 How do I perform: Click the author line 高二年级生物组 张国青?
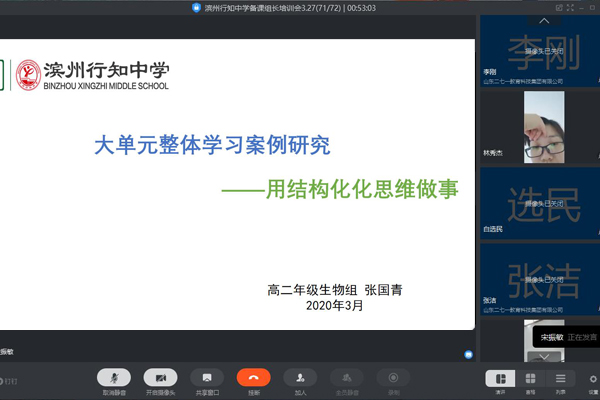(x=335, y=290)
